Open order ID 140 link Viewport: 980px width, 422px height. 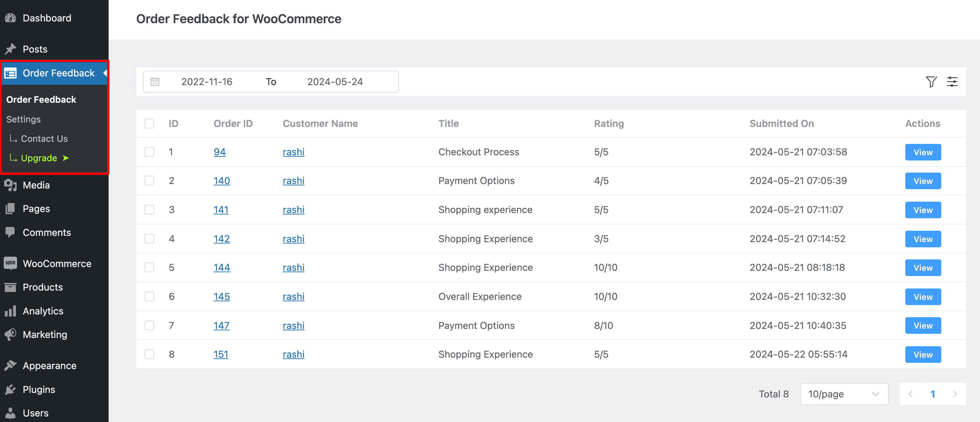pyautogui.click(x=221, y=181)
